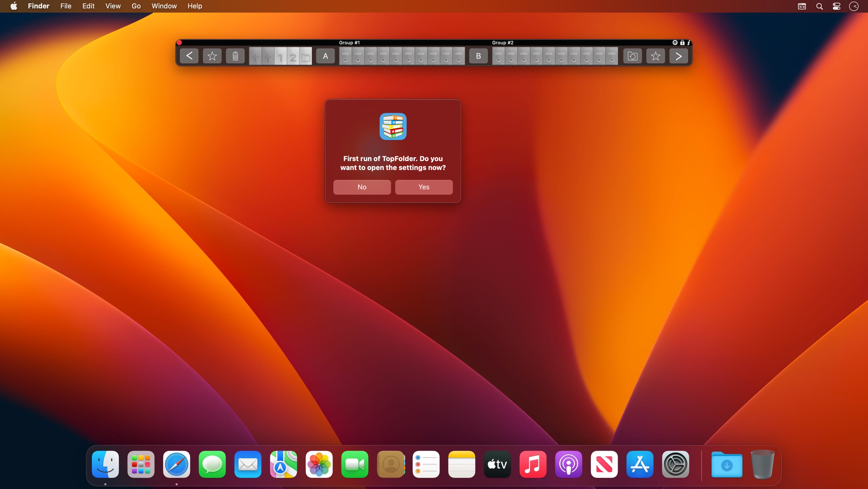868x489 pixels.
Task: Open the View menu
Action: (x=112, y=6)
